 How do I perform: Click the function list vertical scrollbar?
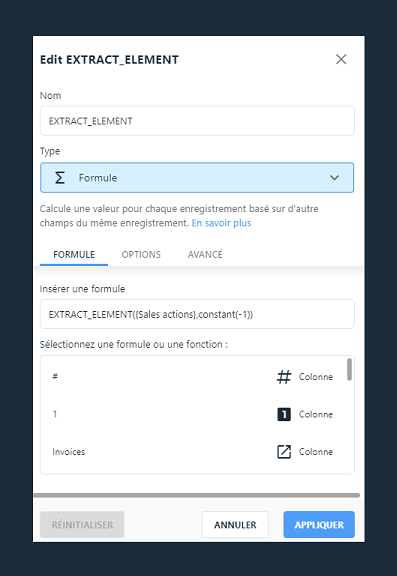pos(349,369)
